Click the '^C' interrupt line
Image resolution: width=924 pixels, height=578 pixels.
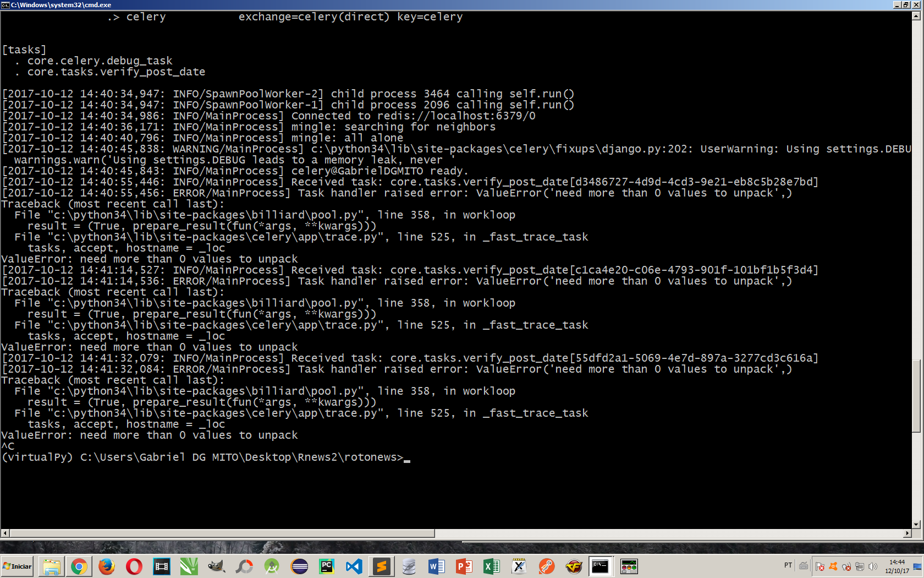tap(8, 446)
